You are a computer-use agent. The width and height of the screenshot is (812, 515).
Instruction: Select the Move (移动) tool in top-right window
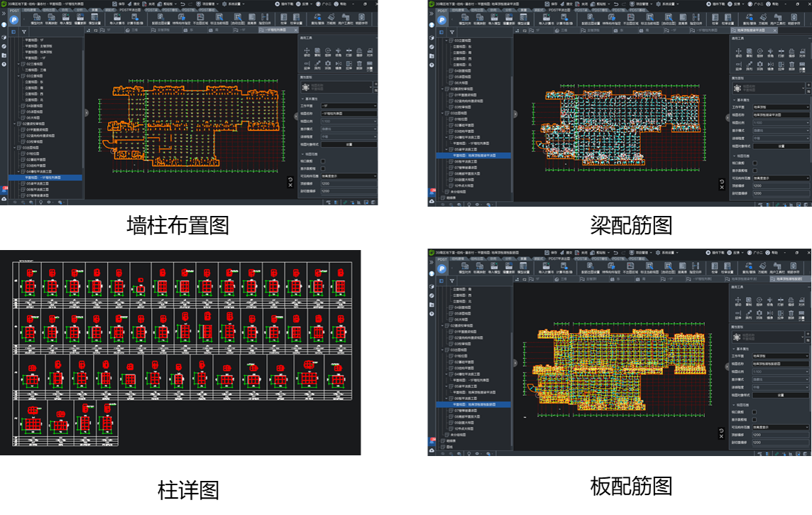pos(739,53)
